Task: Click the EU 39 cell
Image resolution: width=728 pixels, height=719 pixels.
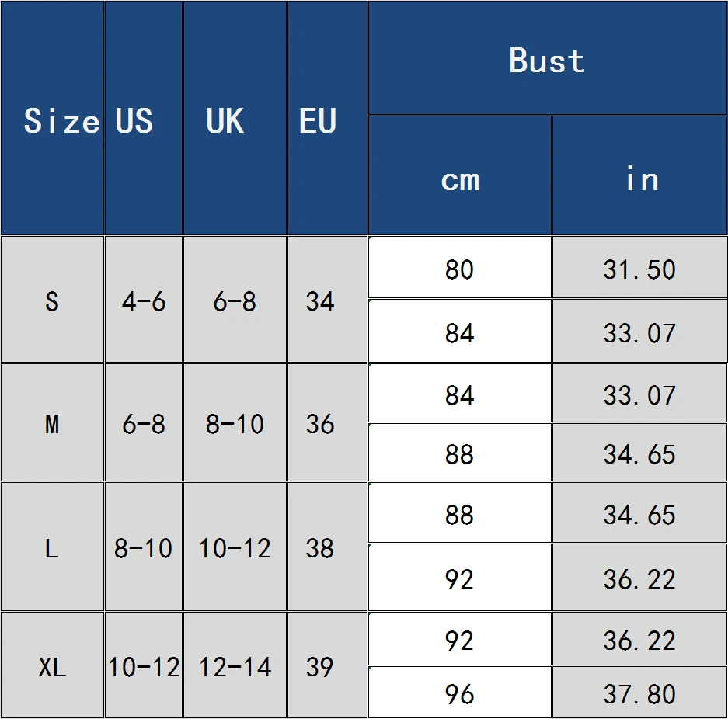Action: click(x=327, y=665)
